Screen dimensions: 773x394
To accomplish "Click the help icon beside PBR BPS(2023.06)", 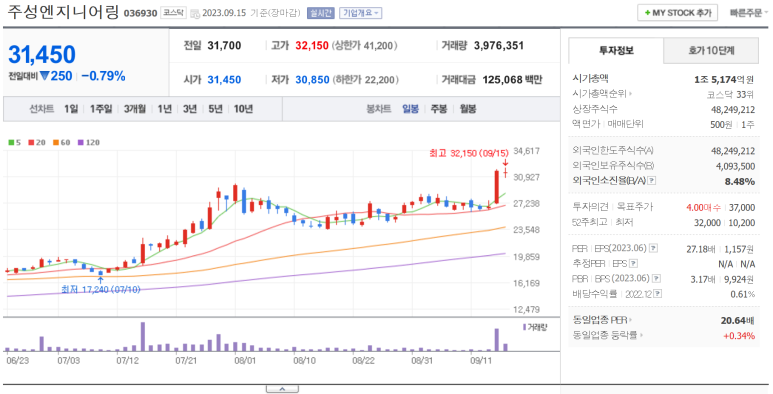I will point(656,279).
